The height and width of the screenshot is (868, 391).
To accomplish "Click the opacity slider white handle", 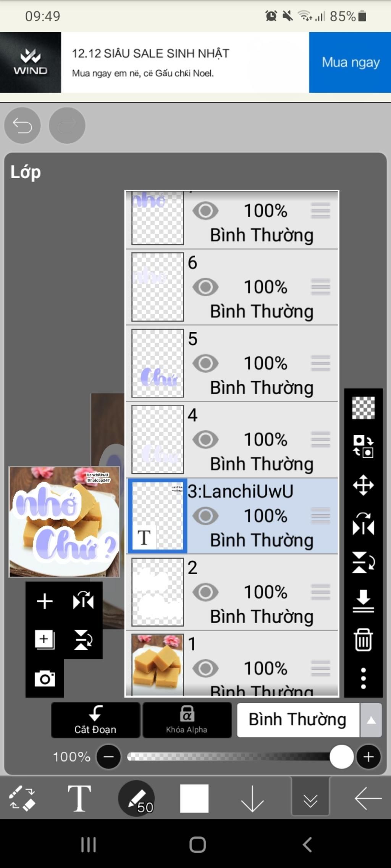I will coord(341,757).
